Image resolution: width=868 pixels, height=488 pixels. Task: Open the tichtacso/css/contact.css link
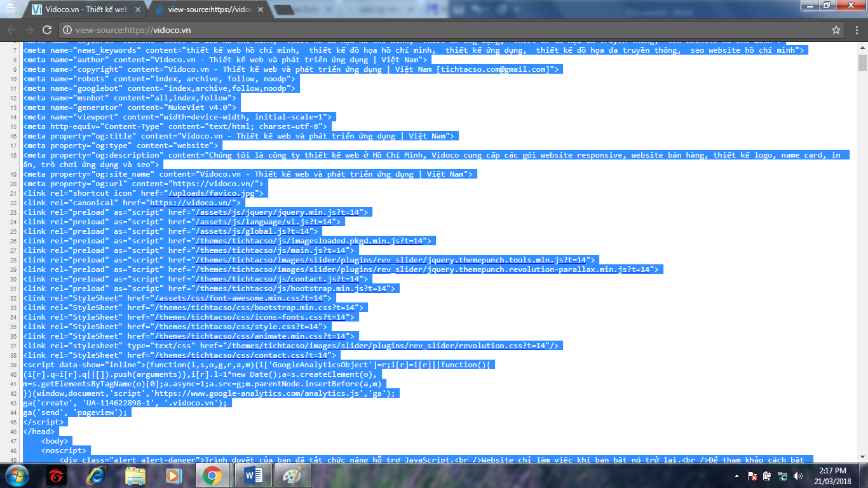[x=243, y=355]
